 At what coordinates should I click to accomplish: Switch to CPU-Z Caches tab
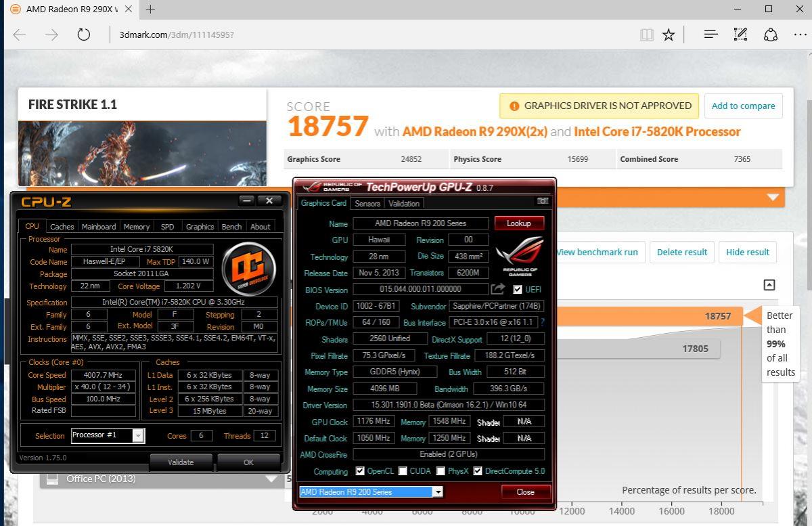click(62, 227)
